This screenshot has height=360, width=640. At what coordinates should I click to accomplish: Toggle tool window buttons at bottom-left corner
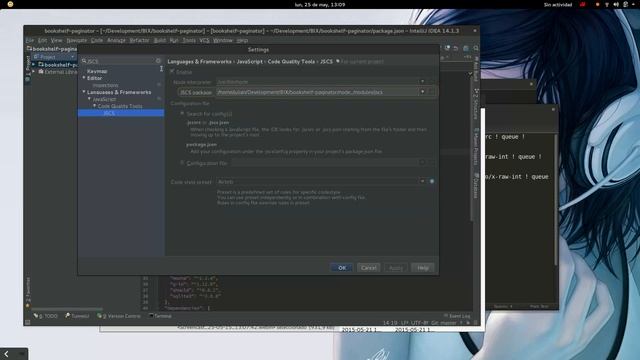coord(27,322)
